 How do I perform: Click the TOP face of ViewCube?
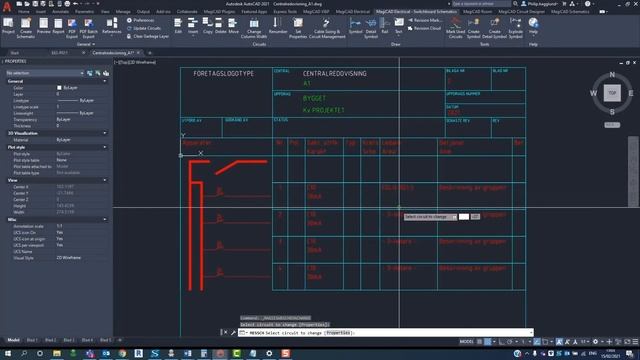point(612,93)
